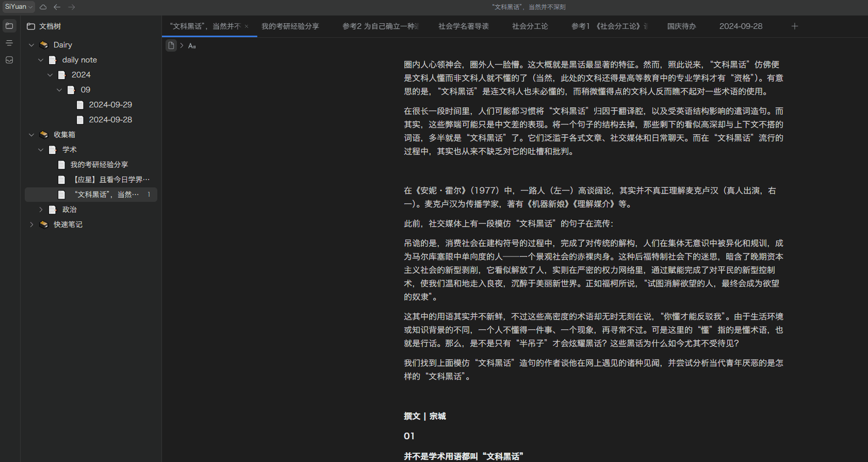The width and height of the screenshot is (868, 462).
Task: Open the inbox panel from left dock
Action: (x=9, y=60)
